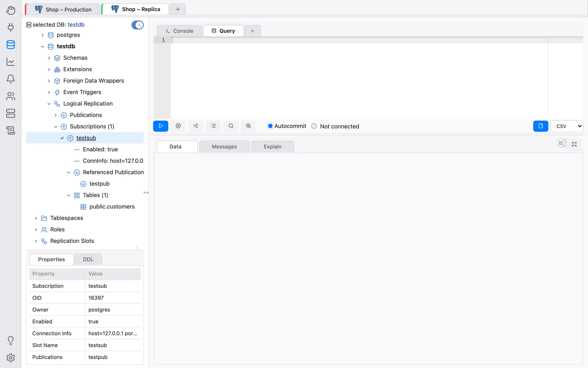Click the grid view icon in results
This screenshot has height=368, width=588.
coord(561,143)
